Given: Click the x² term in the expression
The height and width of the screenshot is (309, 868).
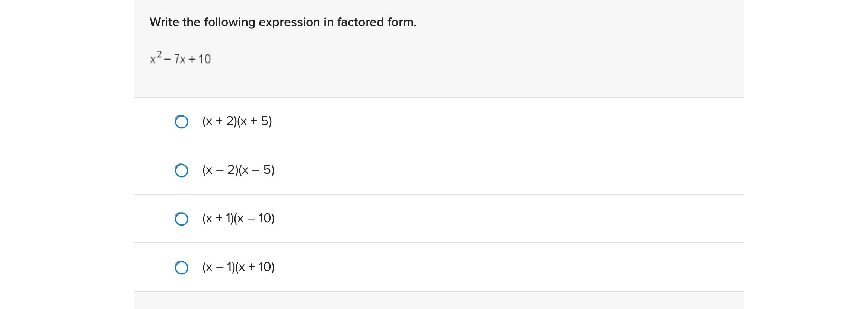Looking at the screenshot, I should pyautogui.click(x=156, y=58).
